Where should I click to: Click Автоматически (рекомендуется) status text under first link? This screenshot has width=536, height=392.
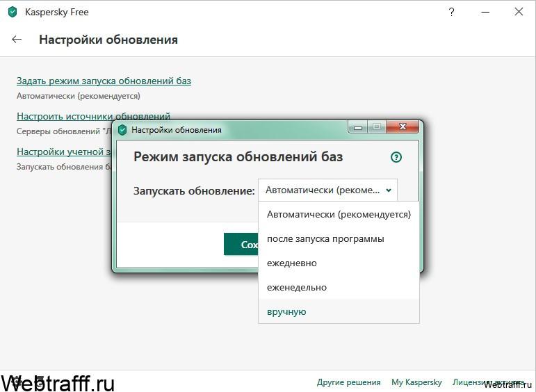coord(79,96)
